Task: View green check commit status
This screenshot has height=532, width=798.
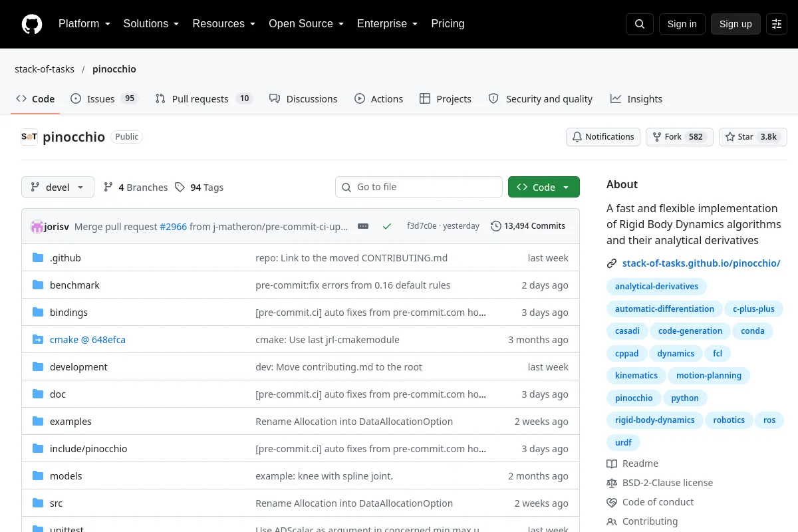Action: pyautogui.click(x=387, y=226)
